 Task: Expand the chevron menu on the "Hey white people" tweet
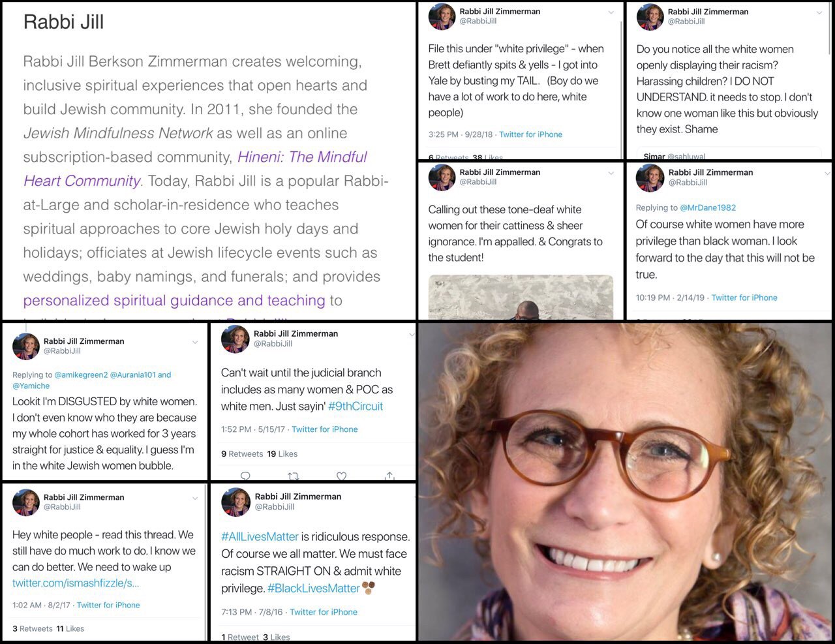click(194, 498)
